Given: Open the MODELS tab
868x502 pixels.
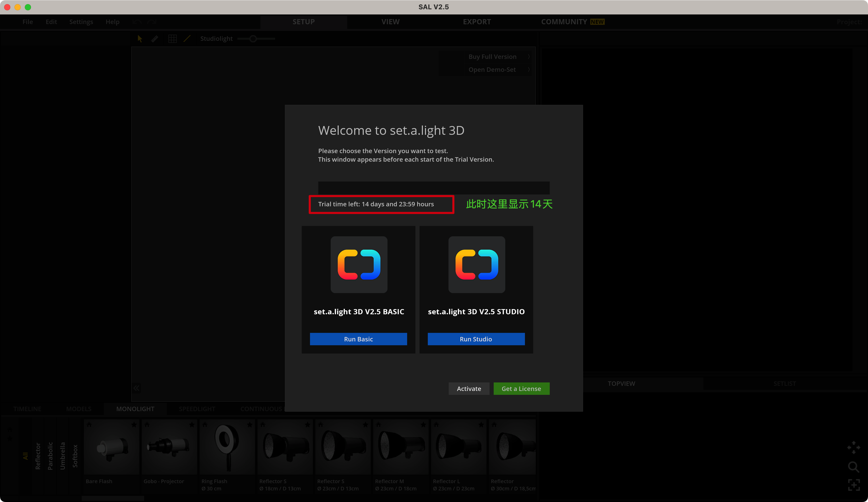Looking at the screenshot, I should 79,409.
